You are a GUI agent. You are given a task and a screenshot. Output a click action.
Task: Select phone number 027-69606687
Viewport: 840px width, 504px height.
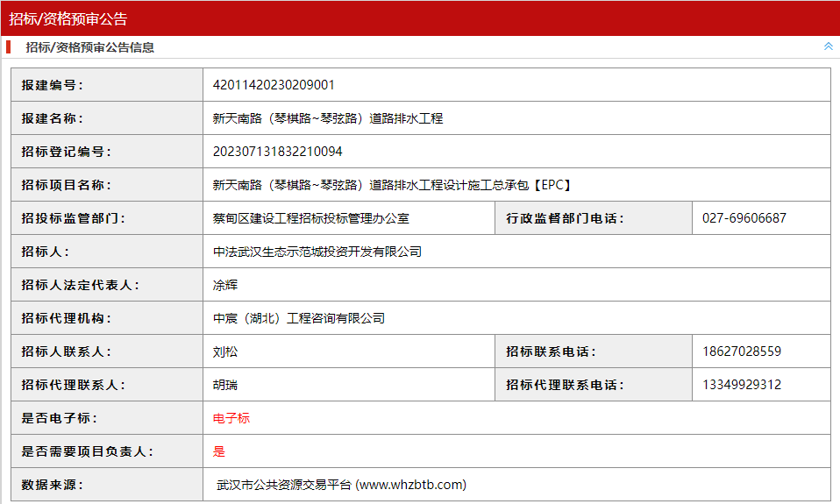744,218
